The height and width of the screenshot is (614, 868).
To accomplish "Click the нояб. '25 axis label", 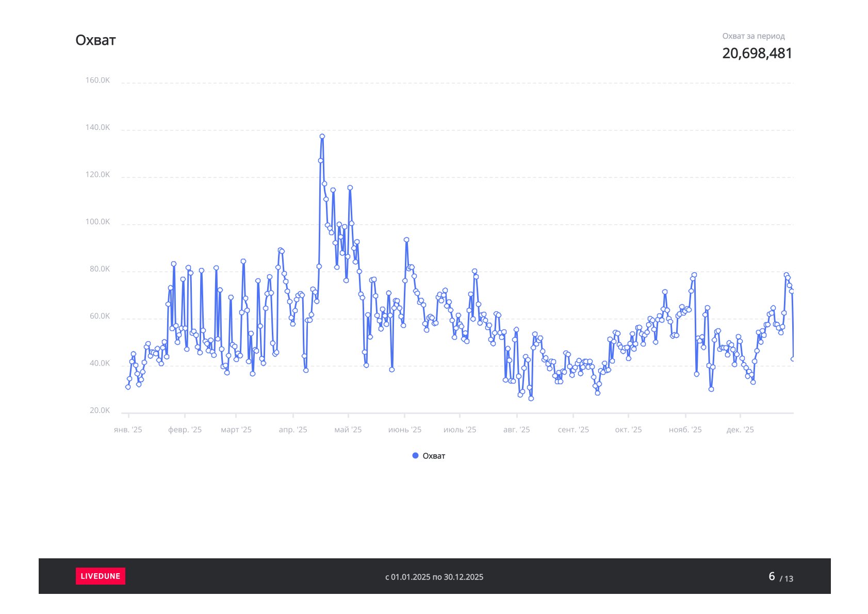I will 685,429.
